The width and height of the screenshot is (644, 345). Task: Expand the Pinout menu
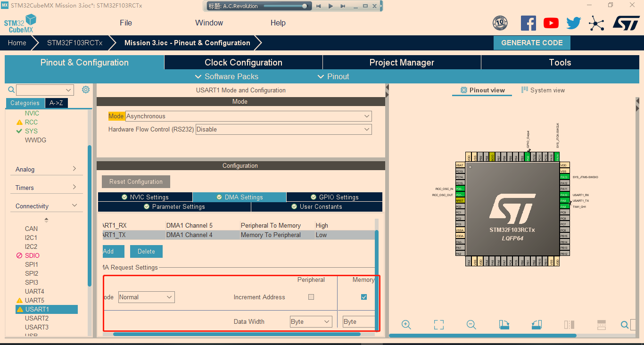point(333,76)
